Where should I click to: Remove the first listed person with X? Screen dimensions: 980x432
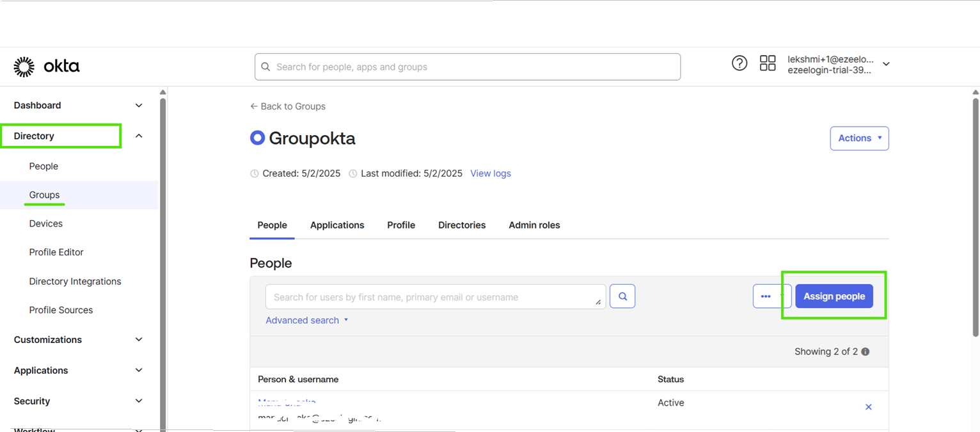pyautogui.click(x=869, y=407)
